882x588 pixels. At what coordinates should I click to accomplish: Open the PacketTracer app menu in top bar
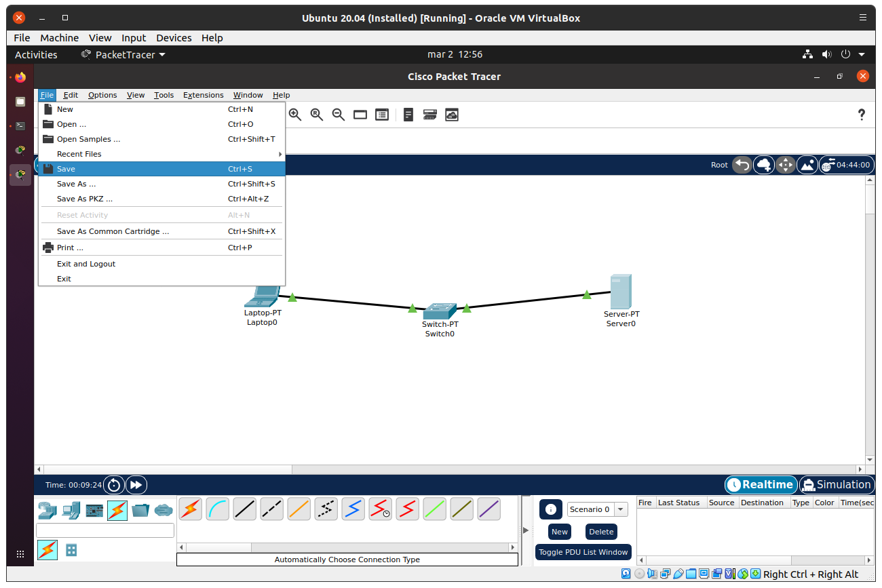click(x=123, y=55)
